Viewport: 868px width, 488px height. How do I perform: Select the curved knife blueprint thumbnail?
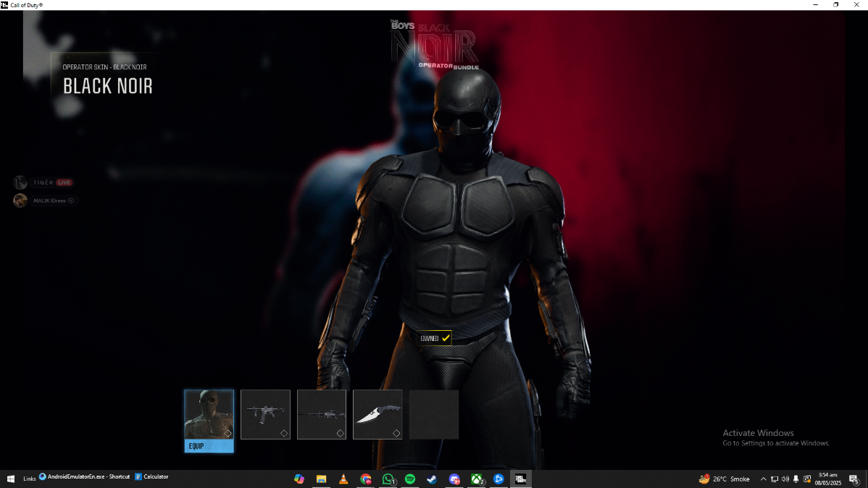(x=377, y=414)
